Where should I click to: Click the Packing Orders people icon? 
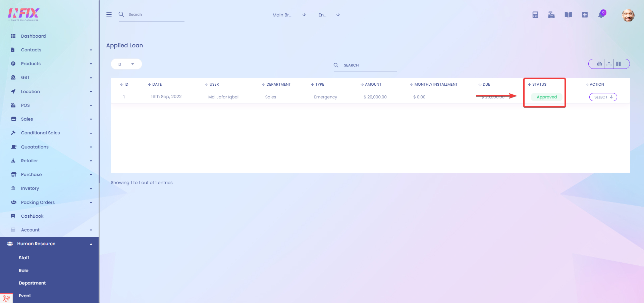(x=14, y=202)
